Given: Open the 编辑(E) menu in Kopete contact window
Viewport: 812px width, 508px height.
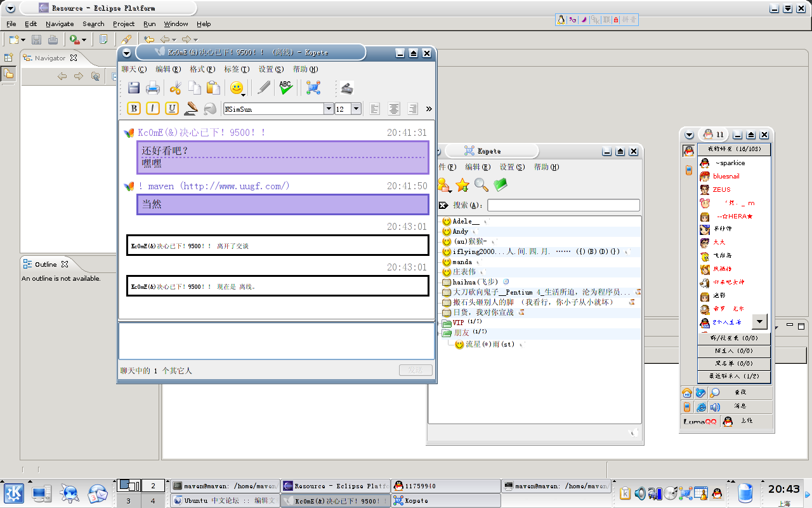Looking at the screenshot, I should 478,167.
